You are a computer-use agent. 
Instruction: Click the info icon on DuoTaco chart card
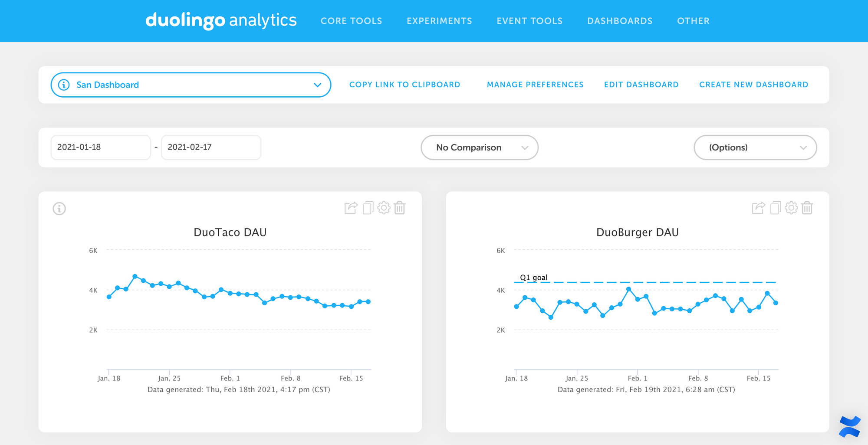pos(59,209)
